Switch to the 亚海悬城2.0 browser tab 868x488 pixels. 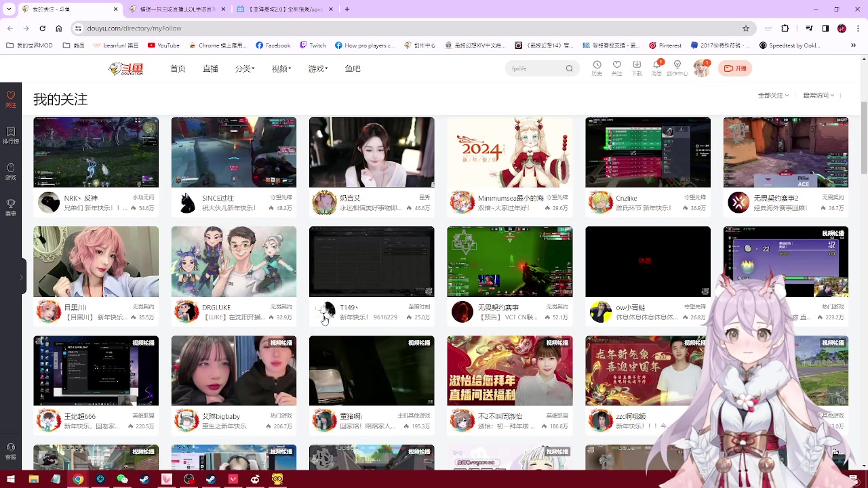coord(285,9)
